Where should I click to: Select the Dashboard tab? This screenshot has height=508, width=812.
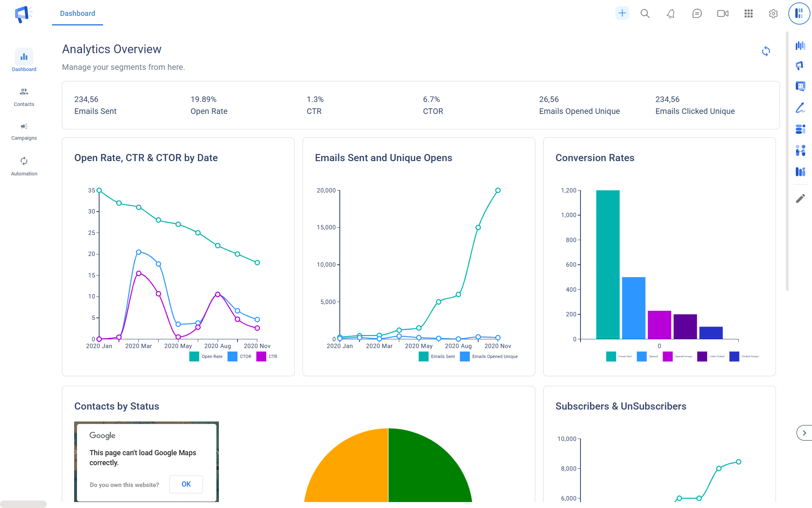coord(77,13)
